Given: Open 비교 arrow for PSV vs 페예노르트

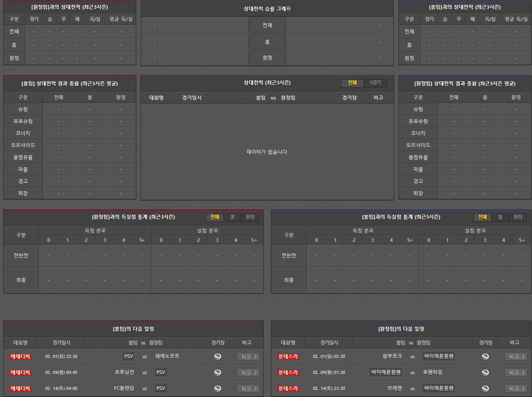Looking at the screenshot, I should pos(248,357).
